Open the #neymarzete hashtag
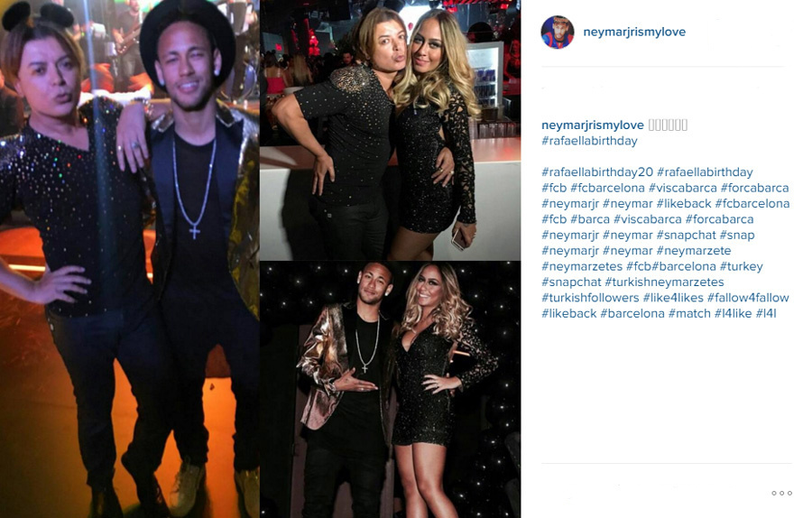812x518 pixels. 694,250
